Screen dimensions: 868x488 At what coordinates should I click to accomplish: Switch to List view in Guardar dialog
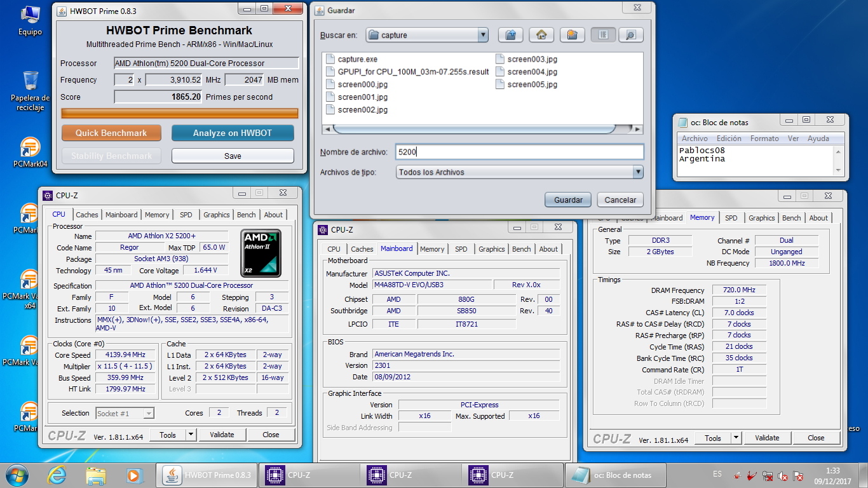pos(603,35)
